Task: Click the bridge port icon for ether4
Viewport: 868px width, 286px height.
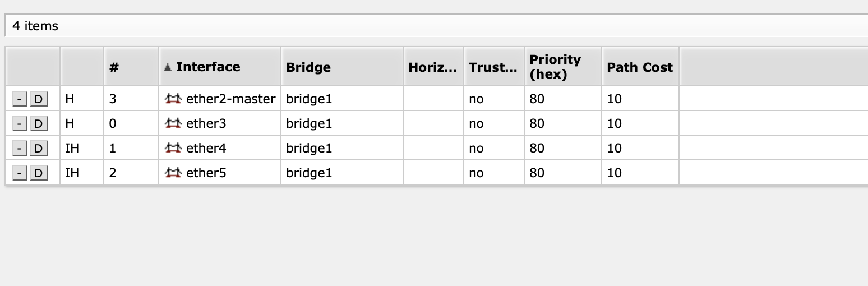Action: pos(173,148)
